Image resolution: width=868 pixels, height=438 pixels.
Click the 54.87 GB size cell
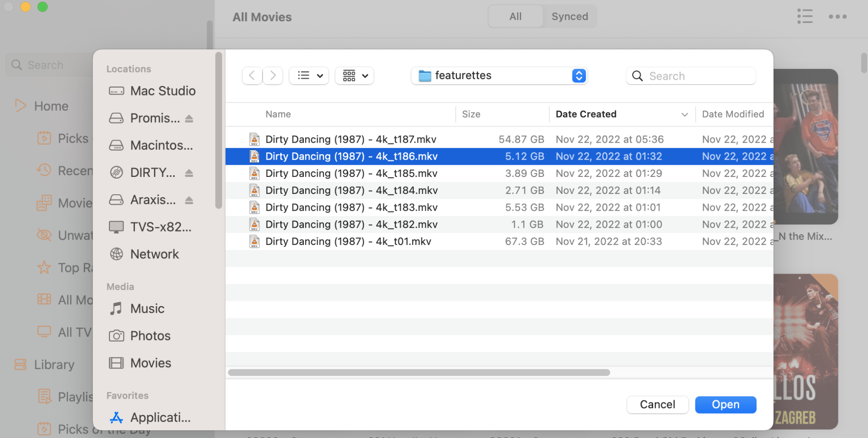tap(521, 139)
